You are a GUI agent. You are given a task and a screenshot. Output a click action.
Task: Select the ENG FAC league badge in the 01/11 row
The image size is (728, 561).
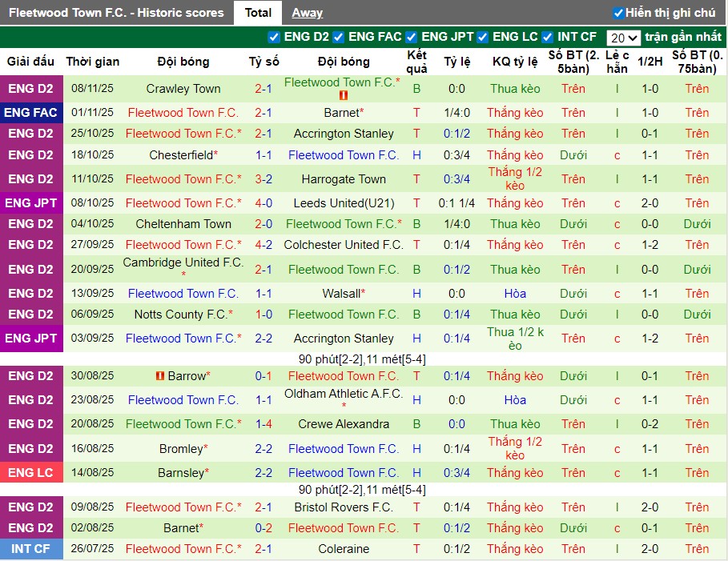[31, 113]
